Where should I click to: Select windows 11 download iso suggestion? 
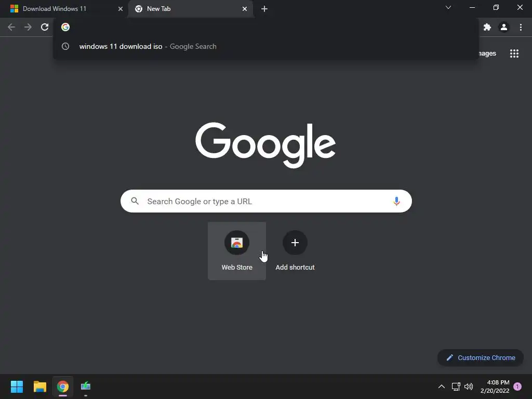point(266,46)
